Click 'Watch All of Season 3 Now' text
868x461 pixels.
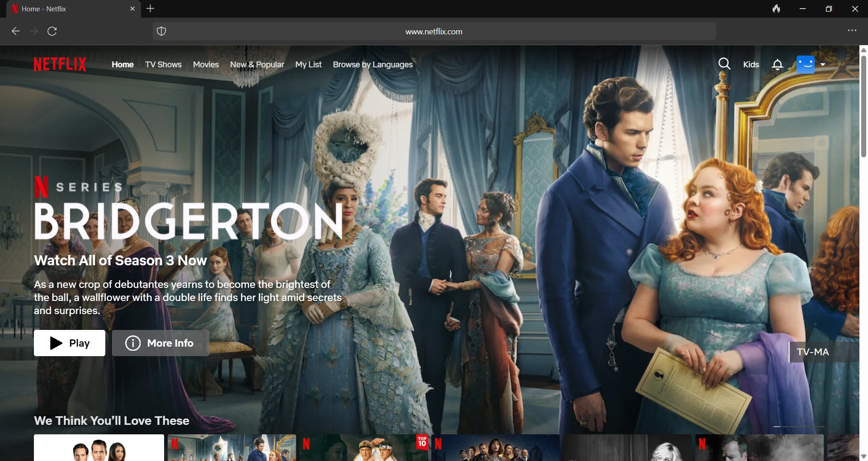pyautogui.click(x=120, y=261)
